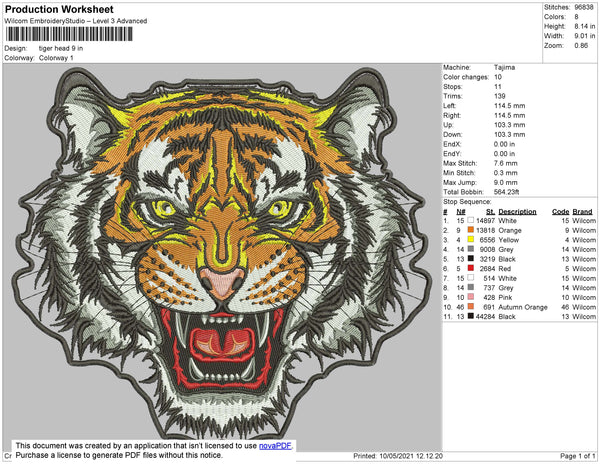Click stitch count 14897 in first row
Image resolution: width=600 pixels, height=464 pixels.
[485, 221]
